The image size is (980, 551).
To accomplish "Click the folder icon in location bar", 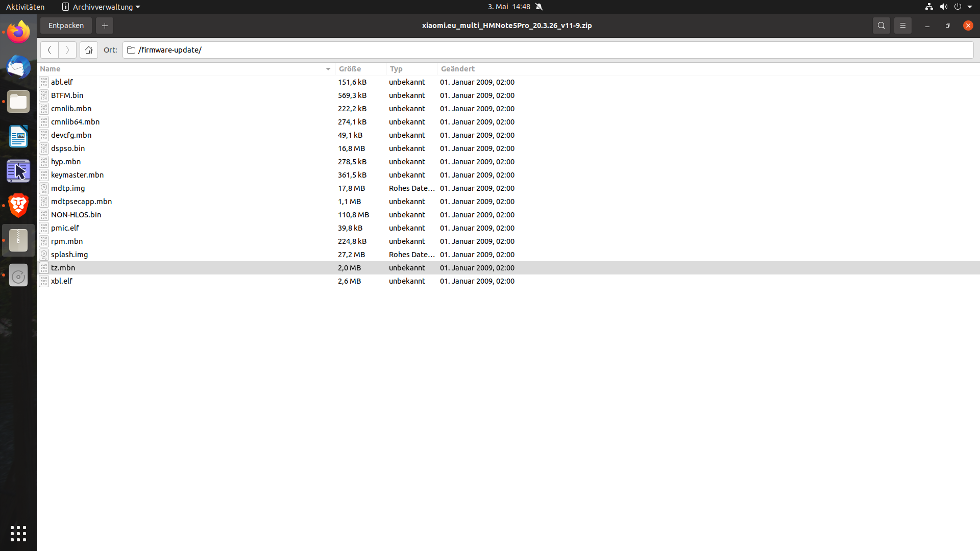I will click(x=131, y=50).
